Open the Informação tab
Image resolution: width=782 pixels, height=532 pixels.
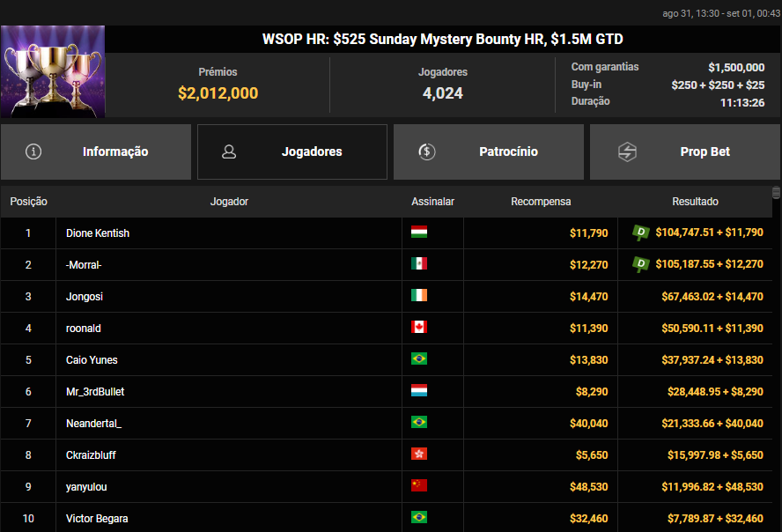(x=96, y=151)
